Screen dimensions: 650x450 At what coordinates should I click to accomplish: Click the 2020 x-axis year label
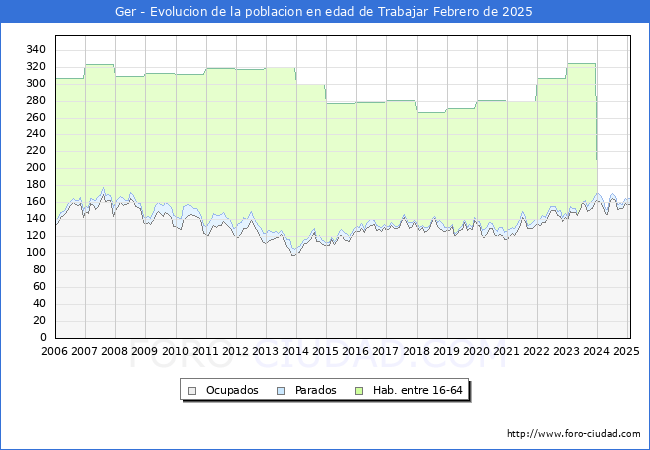coord(477,351)
